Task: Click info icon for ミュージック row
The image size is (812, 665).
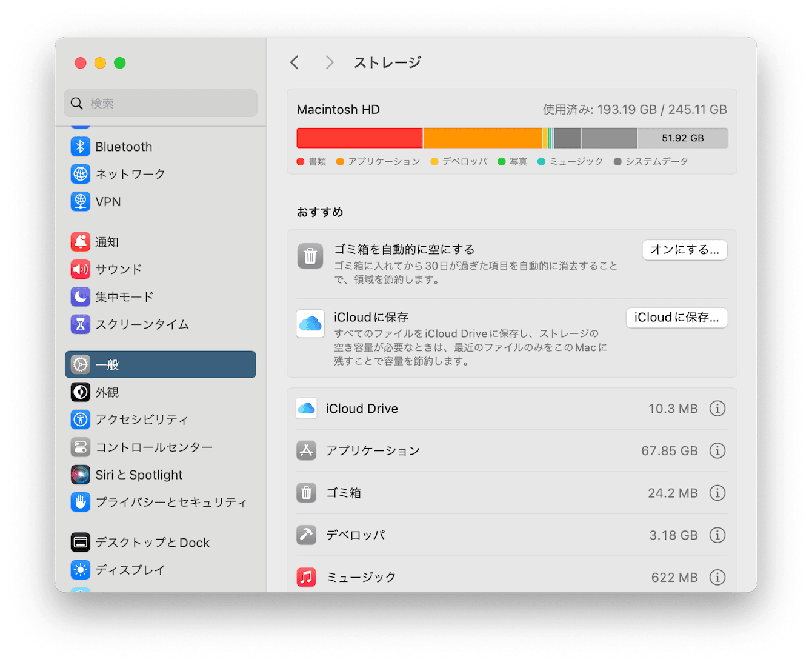Action: pos(717,577)
